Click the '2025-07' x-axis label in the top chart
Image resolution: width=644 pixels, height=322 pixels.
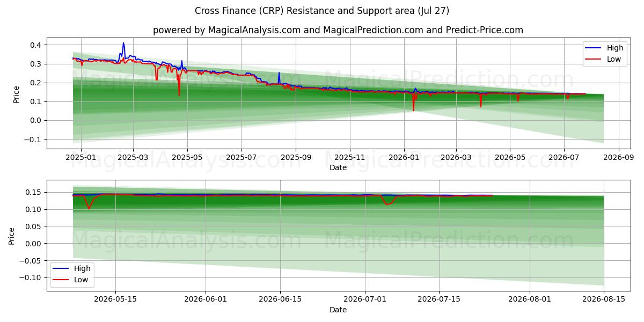coord(241,158)
